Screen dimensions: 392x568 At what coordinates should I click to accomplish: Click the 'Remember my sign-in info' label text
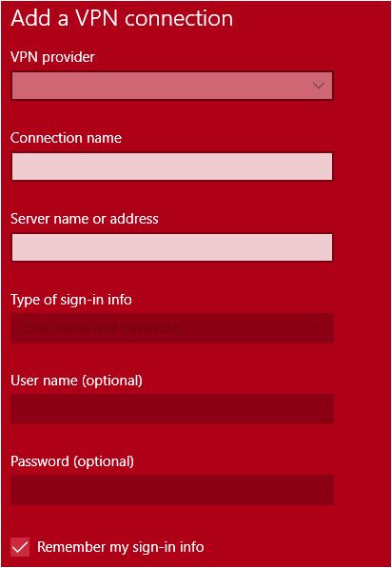tap(121, 547)
